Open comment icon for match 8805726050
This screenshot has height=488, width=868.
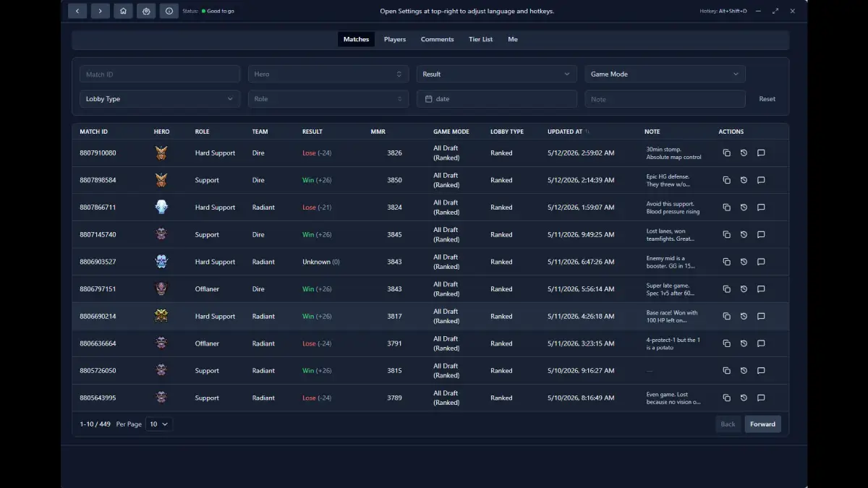(x=761, y=370)
